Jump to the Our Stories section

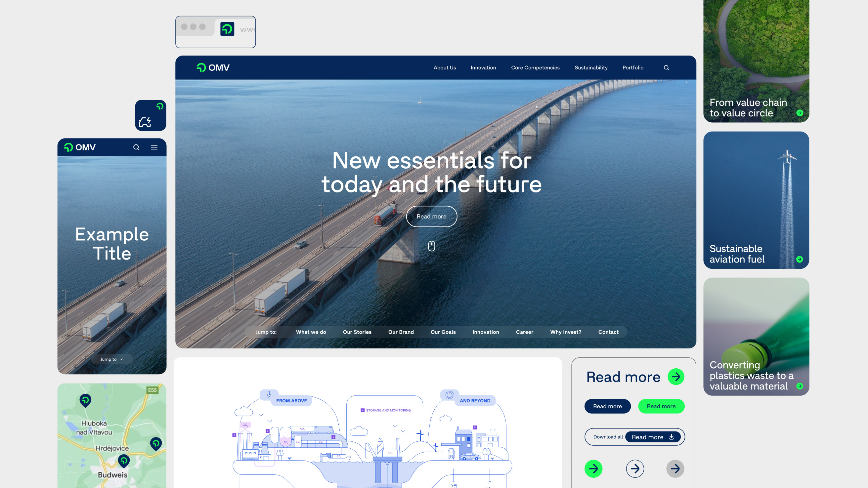click(x=357, y=332)
